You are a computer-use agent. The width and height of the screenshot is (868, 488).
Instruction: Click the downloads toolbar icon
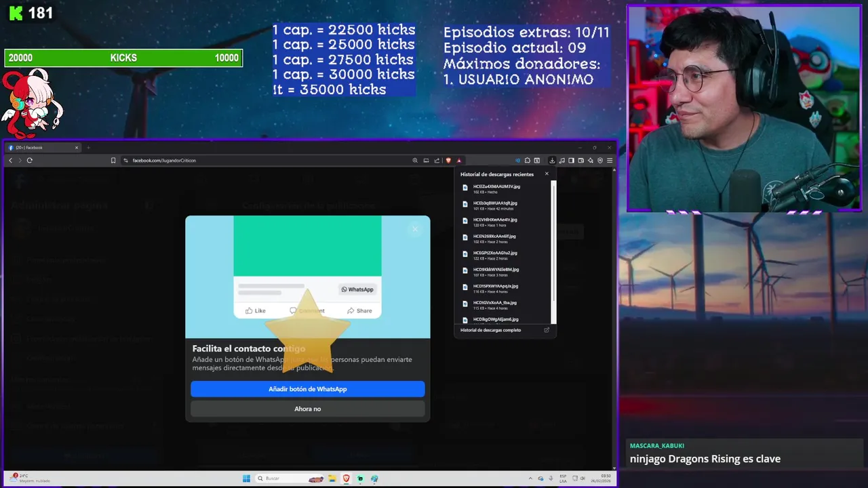point(552,161)
